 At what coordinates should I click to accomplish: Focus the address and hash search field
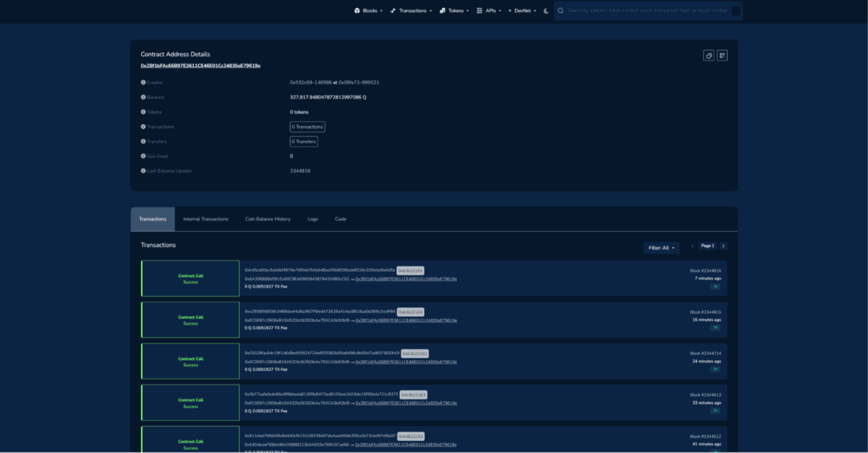pos(648,11)
